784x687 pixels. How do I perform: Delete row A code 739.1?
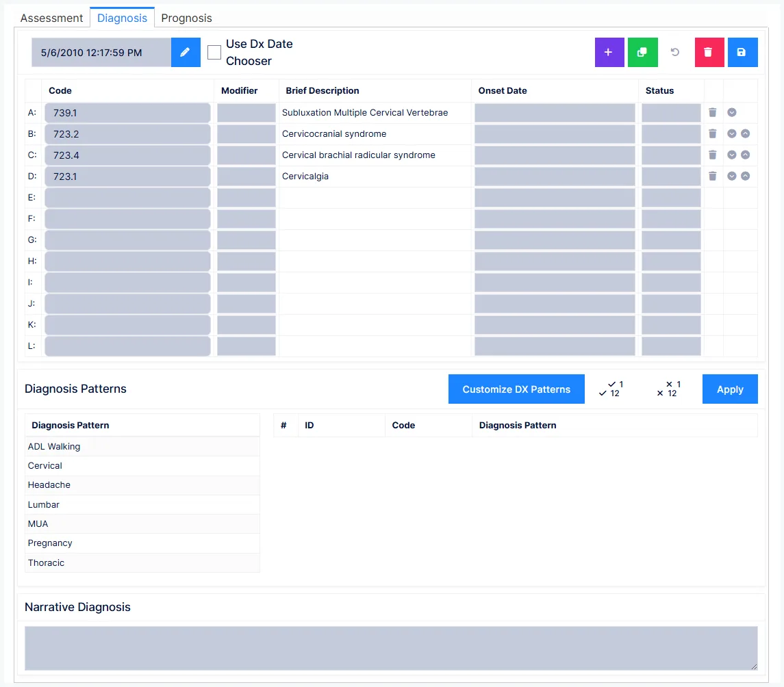713,112
